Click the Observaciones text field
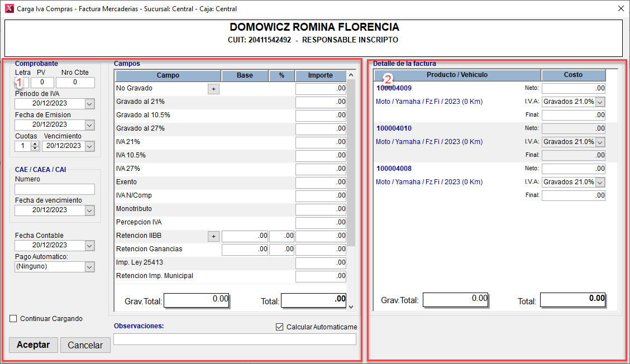 235,339
